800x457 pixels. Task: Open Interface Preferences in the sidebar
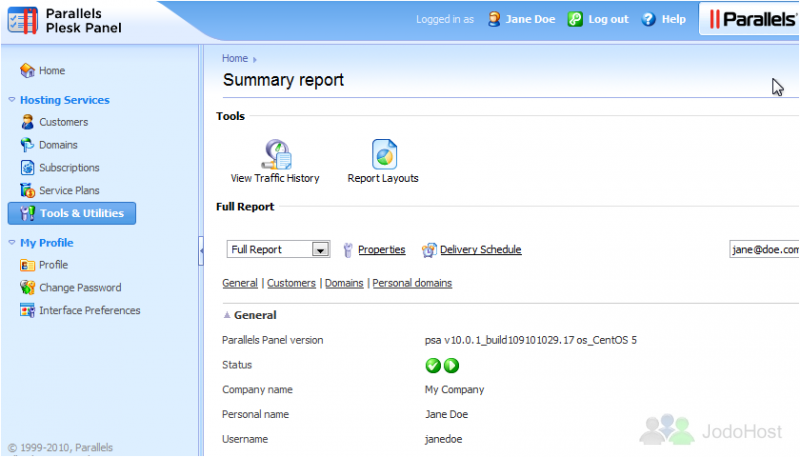click(x=90, y=310)
